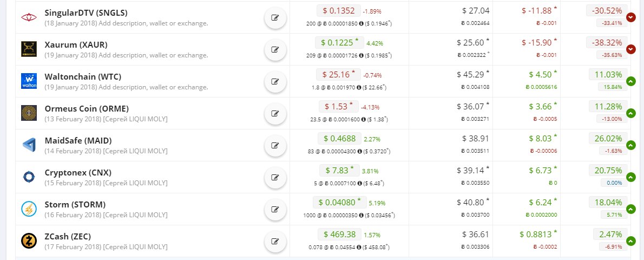This screenshot has height=260, width=644.
Task: Open SingularDTV (SNGLS) coin name link
Action: (x=86, y=13)
